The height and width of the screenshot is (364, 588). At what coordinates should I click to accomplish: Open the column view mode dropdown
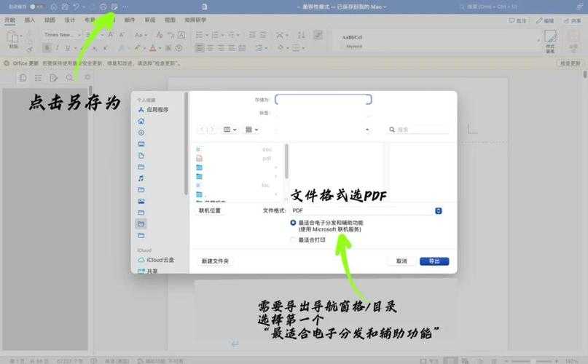230,130
